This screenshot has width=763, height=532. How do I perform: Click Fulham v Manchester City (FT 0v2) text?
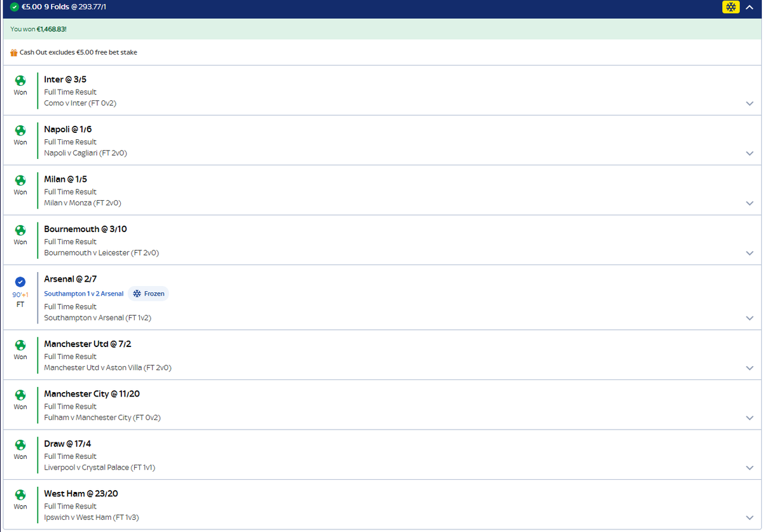pos(102,418)
